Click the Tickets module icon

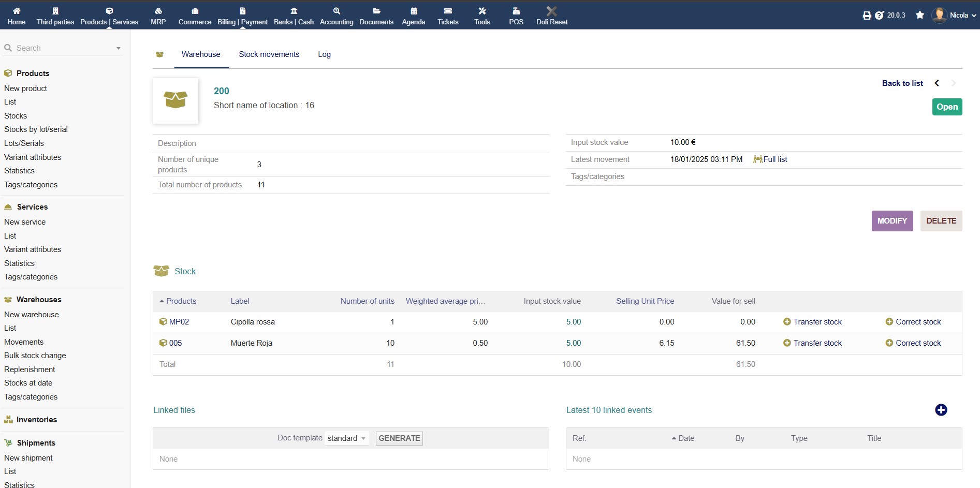click(x=448, y=11)
